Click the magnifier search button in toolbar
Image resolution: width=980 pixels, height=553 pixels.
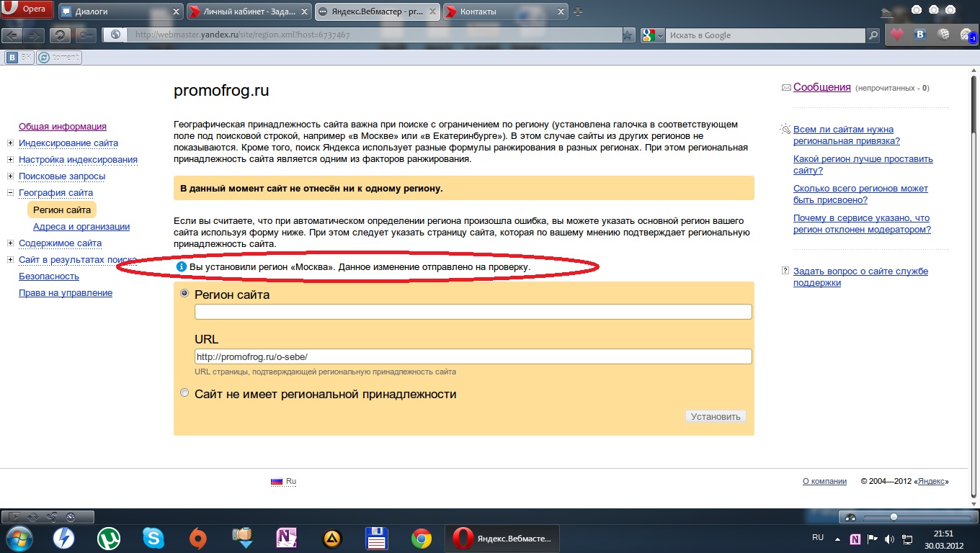coord(873,35)
